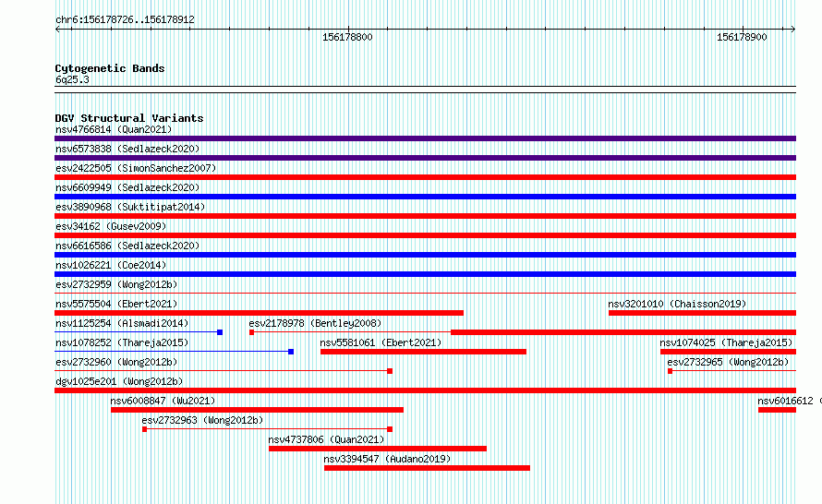
Task: Open nsv3201010 (Chaisson2019) label
Action: tap(677, 304)
